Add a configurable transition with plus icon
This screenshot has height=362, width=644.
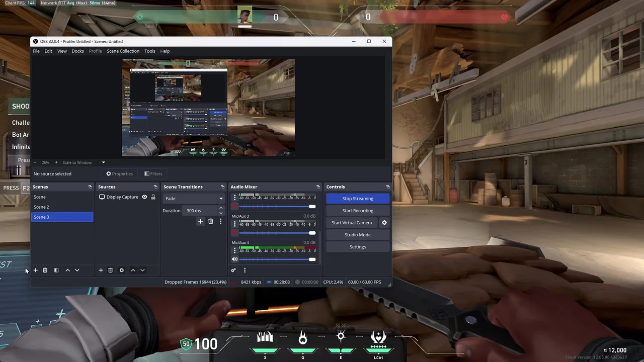point(200,221)
